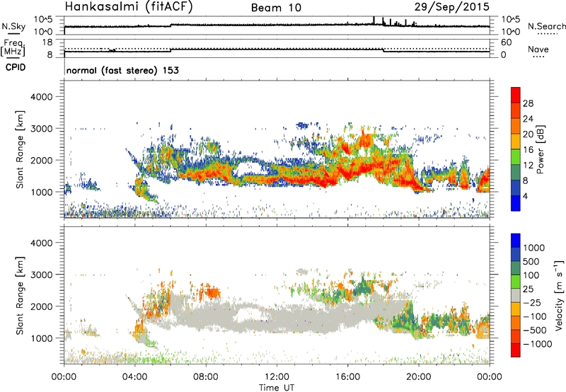Click the 'N.Sky' legend label

13,26
